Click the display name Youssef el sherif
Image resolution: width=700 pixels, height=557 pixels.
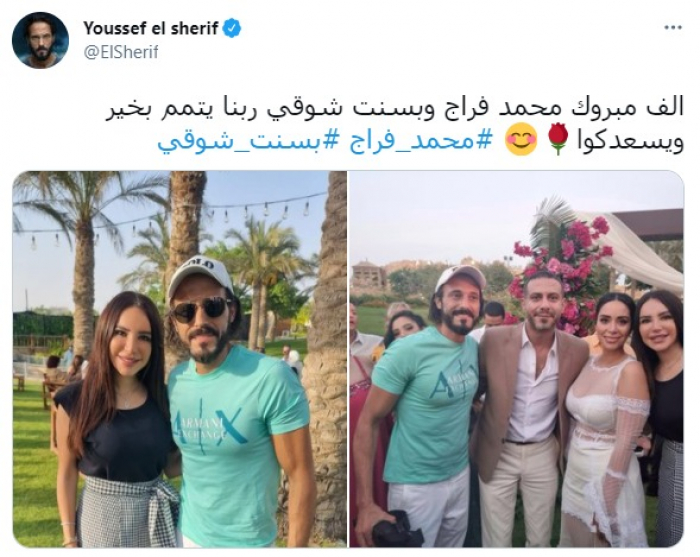click(150, 28)
